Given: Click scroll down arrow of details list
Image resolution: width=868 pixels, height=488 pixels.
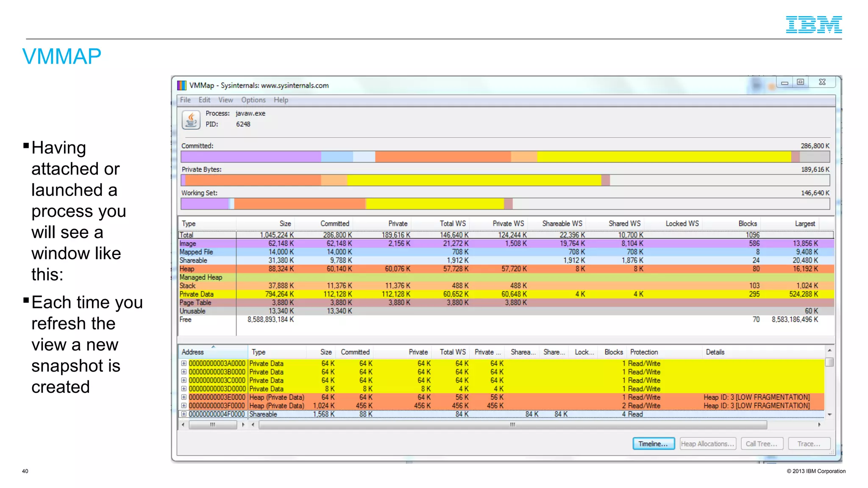Looking at the screenshot, I should click(829, 414).
